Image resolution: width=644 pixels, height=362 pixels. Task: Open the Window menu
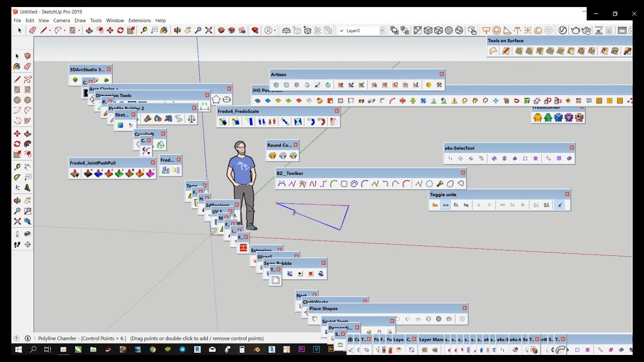(x=115, y=21)
